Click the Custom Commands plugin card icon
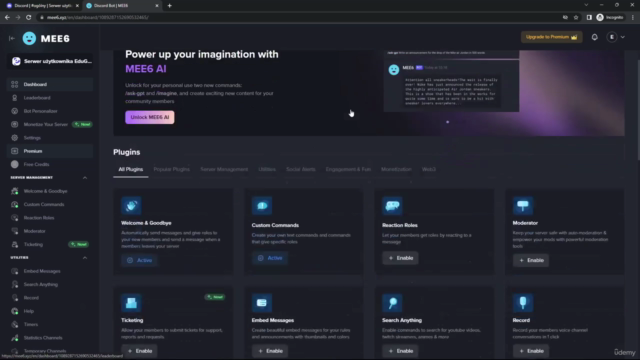The image size is (640, 360). point(262,205)
